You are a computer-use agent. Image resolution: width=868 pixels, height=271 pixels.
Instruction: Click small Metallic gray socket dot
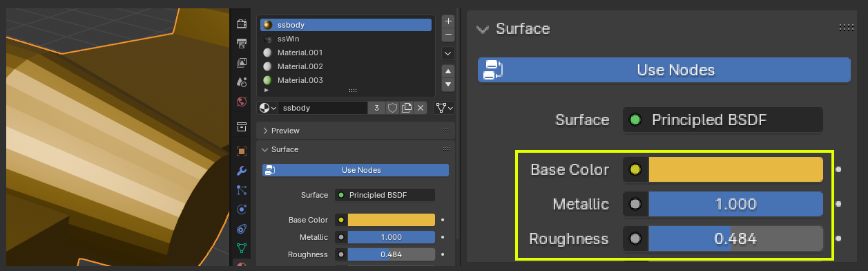[x=341, y=237]
